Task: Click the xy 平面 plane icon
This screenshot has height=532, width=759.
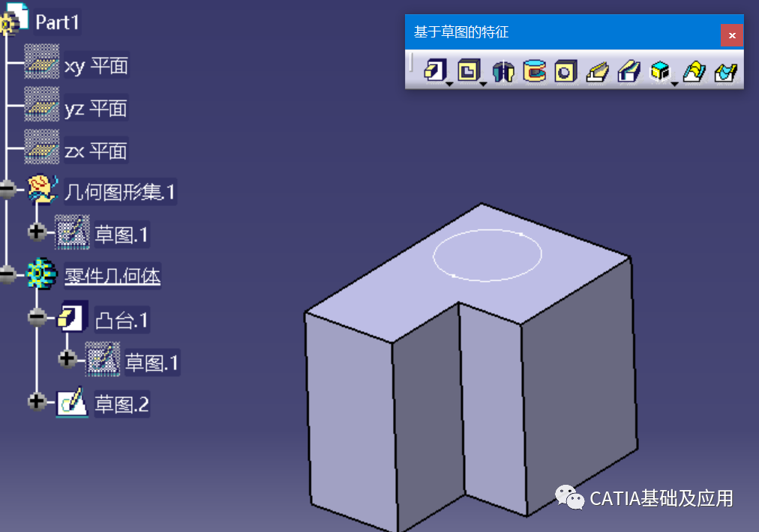Action: click(42, 61)
